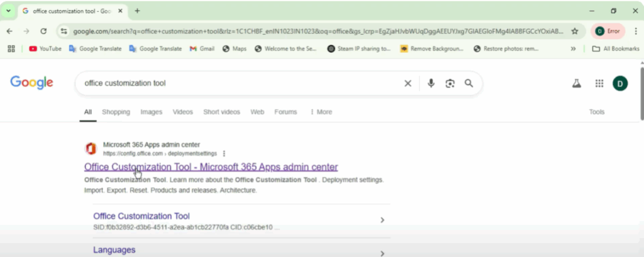Open the profile Error button
Viewport: 644px width, 257px height.
point(608,31)
